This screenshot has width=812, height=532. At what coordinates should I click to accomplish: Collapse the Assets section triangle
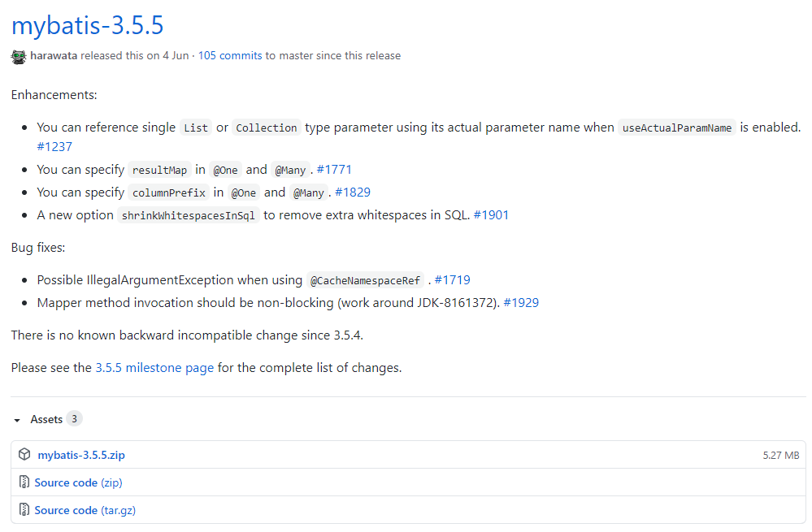point(17,420)
